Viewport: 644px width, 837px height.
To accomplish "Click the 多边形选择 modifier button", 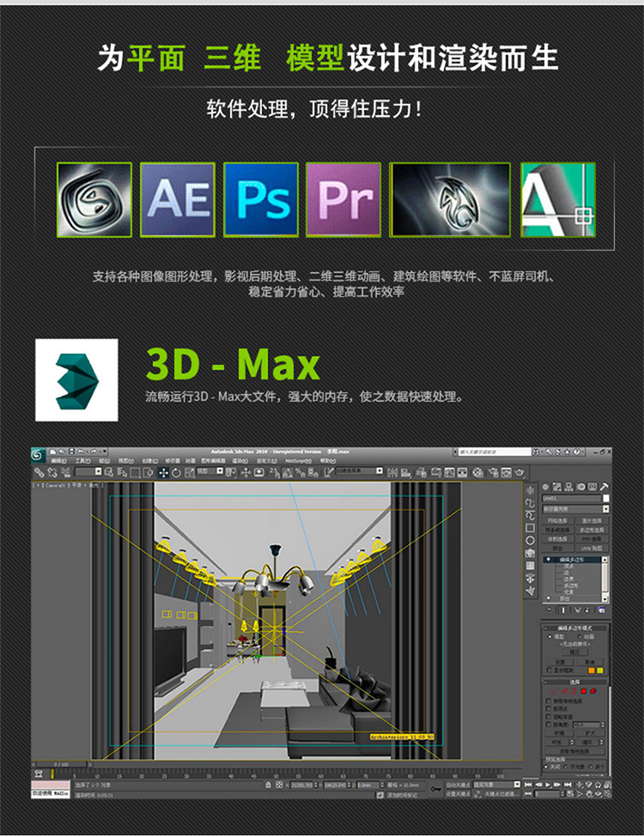I will pyautogui.click(x=593, y=529).
